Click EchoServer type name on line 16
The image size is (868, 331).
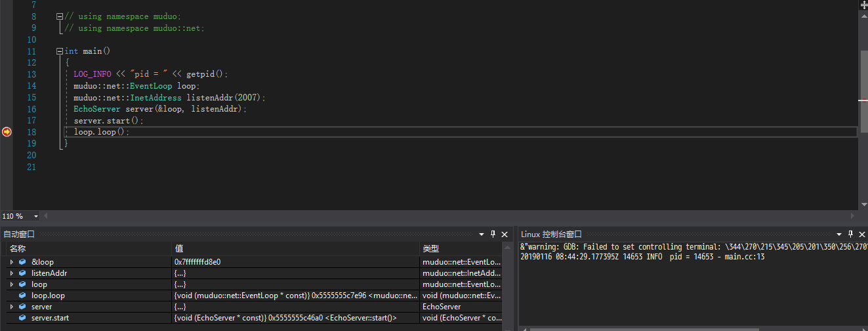coord(97,109)
